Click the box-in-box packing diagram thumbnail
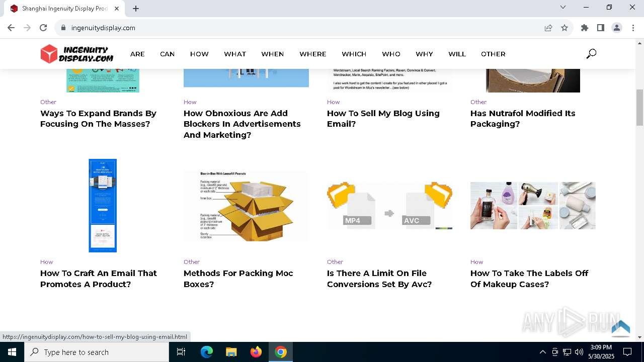This screenshot has width=644, height=362. 246,206
